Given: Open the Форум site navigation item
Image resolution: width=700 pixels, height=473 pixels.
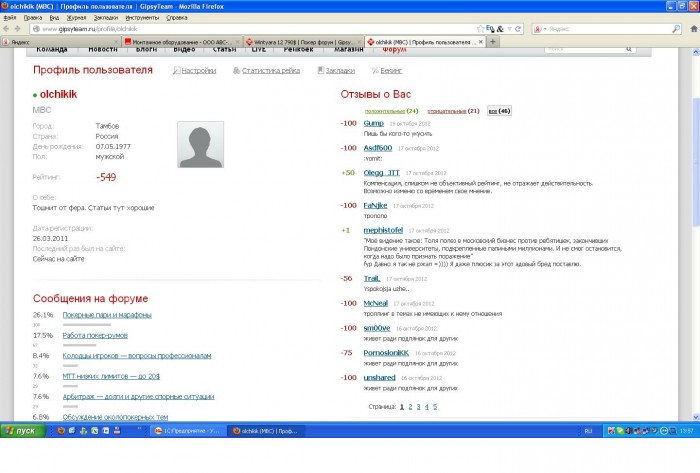Looking at the screenshot, I should 394,50.
